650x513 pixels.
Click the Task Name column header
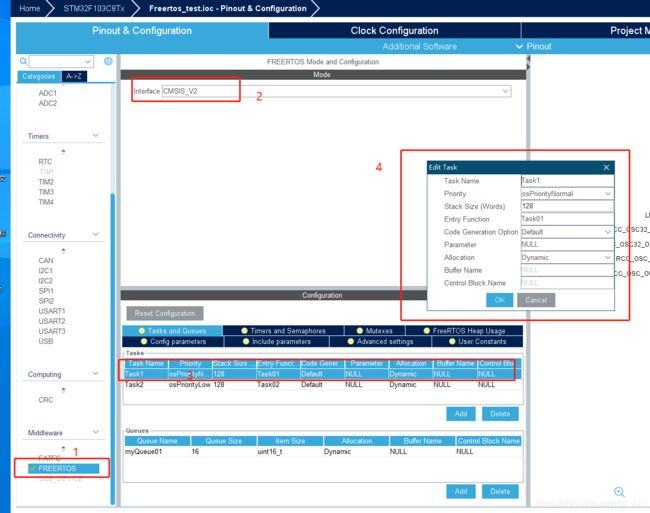[146, 363]
